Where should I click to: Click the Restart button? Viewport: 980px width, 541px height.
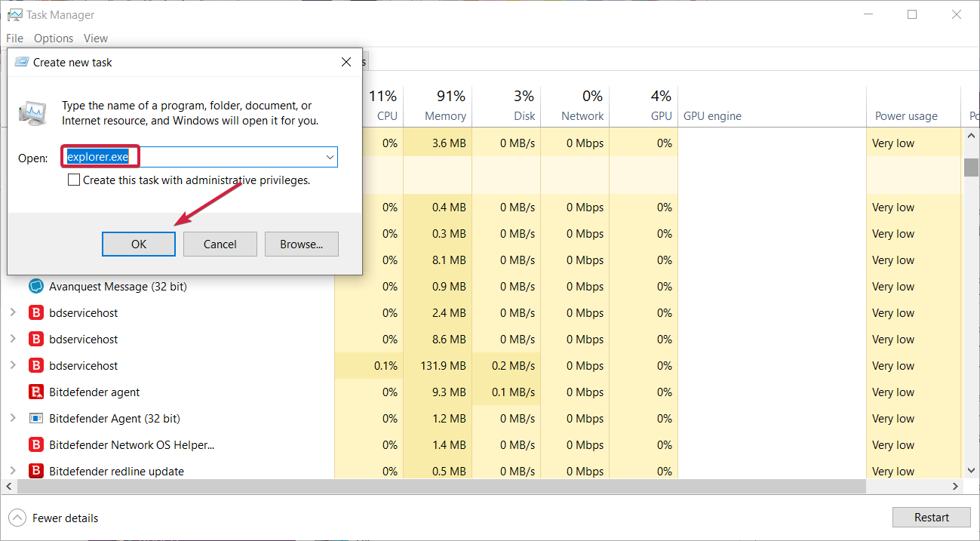point(932,518)
